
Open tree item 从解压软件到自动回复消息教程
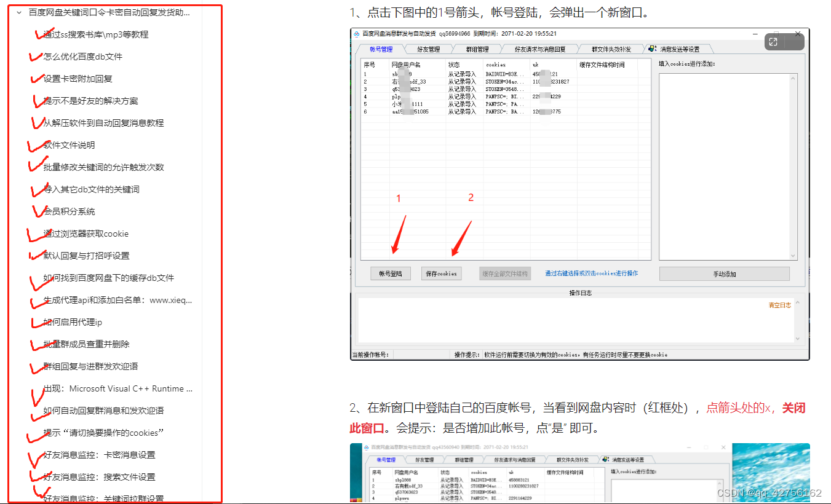[x=104, y=123]
